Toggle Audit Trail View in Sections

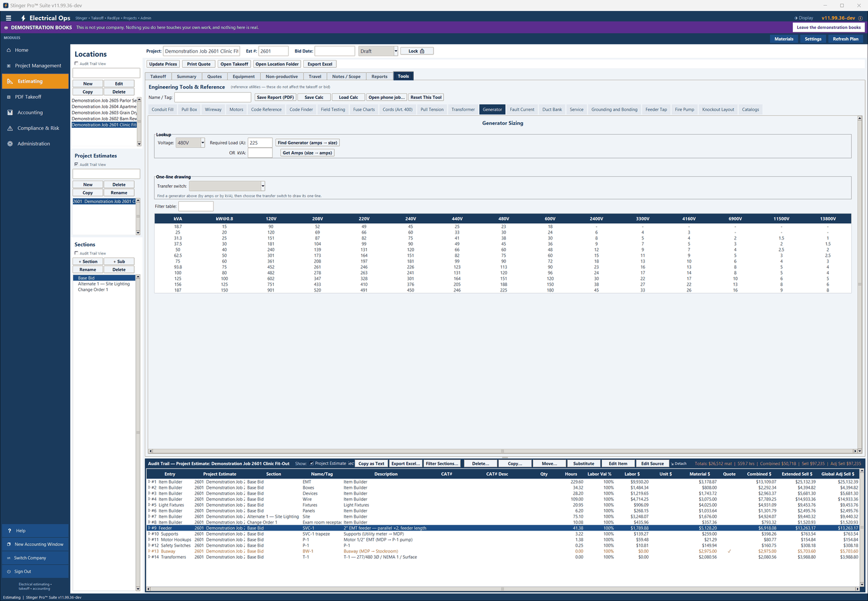click(76, 253)
